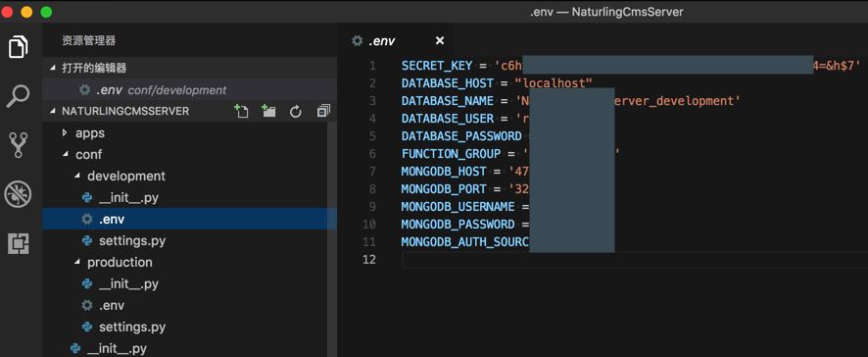Open the Extensions view in activity bar
Viewport: 868px width, 357px height.
coord(19,243)
